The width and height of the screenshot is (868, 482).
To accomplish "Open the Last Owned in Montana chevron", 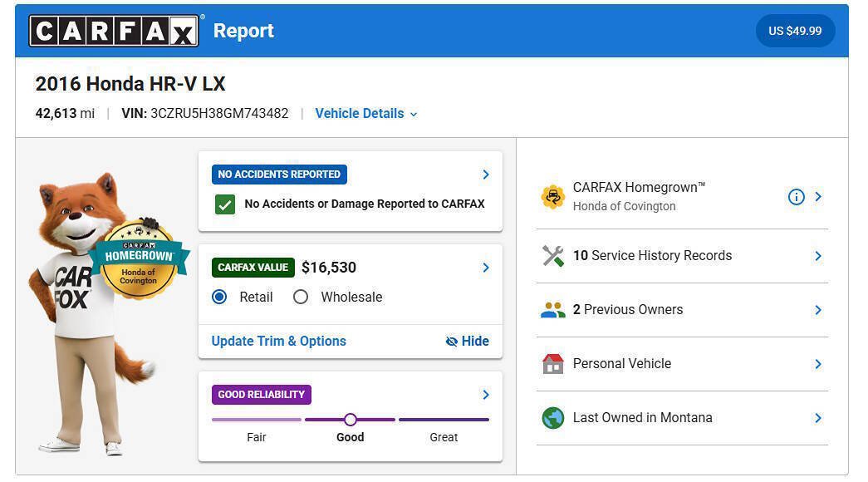I will point(817,418).
